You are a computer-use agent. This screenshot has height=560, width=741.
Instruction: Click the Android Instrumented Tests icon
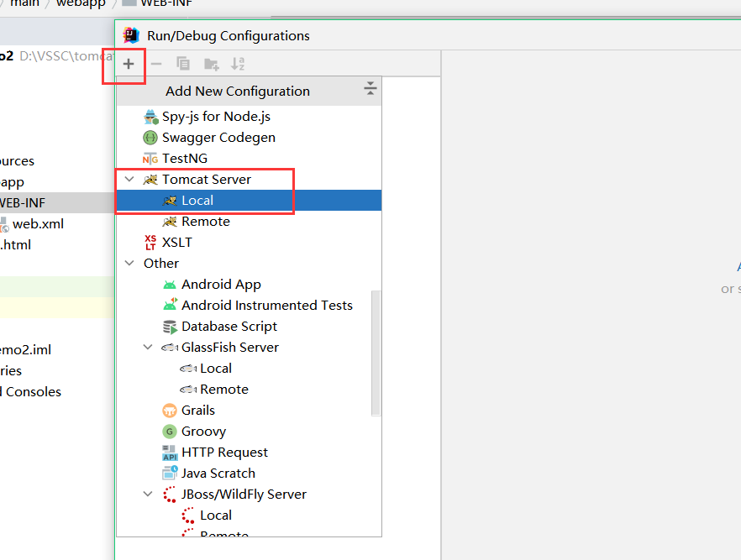click(170, 305)
